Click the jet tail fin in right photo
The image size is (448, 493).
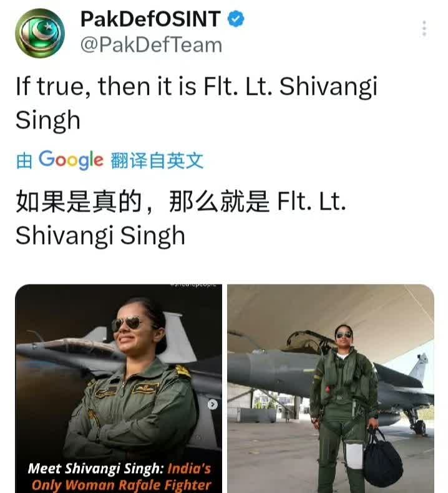[419, 368]
